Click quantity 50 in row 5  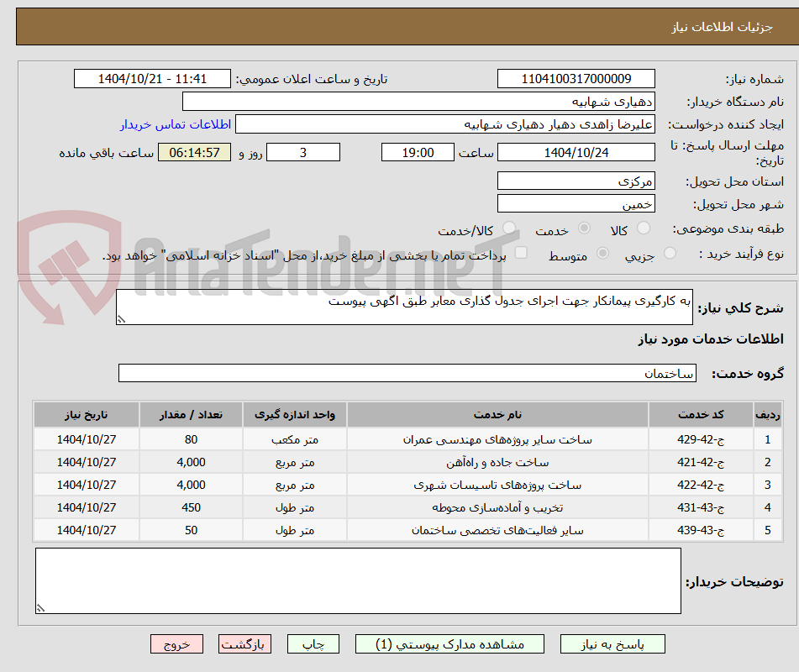tap(191, 530)
